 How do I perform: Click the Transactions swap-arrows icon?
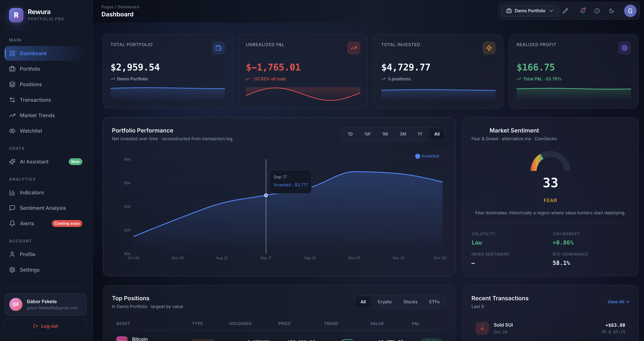click(x=12, y=100)
